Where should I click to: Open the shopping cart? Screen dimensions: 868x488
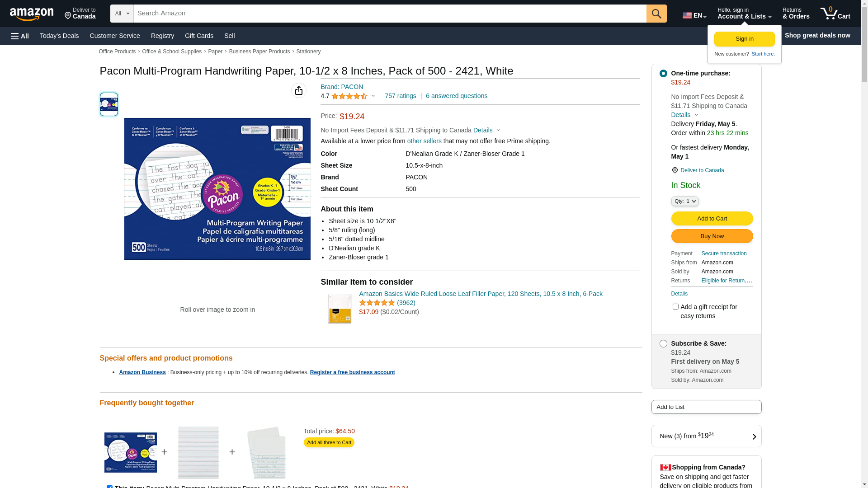click(x=835, y=14)
